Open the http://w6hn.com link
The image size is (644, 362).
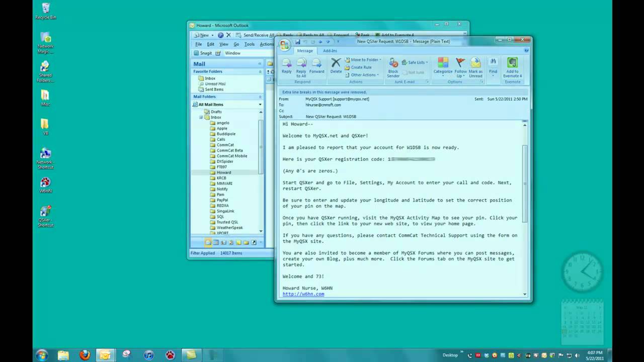(303, 294)
